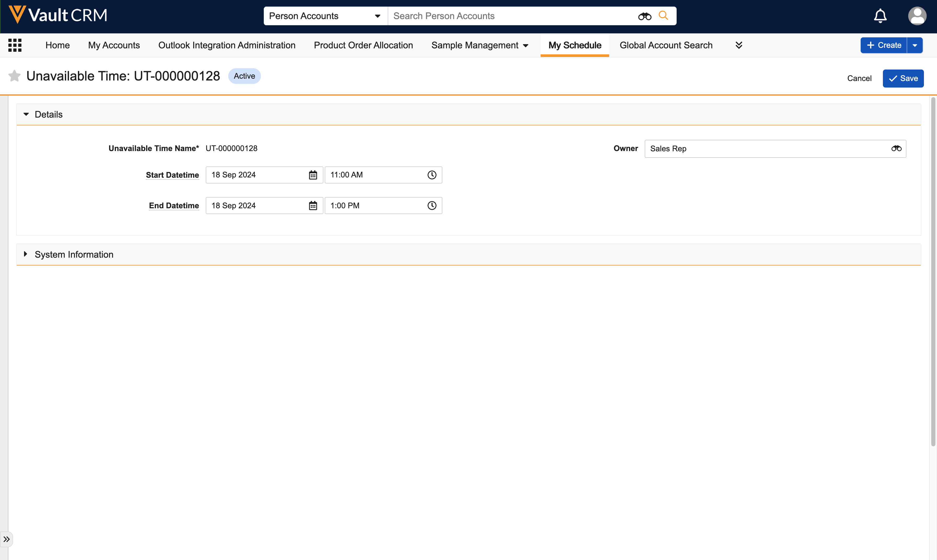Open the Create button dropdown arrow
This screenshot has width=937, height=560.
(x=915, y=45)
